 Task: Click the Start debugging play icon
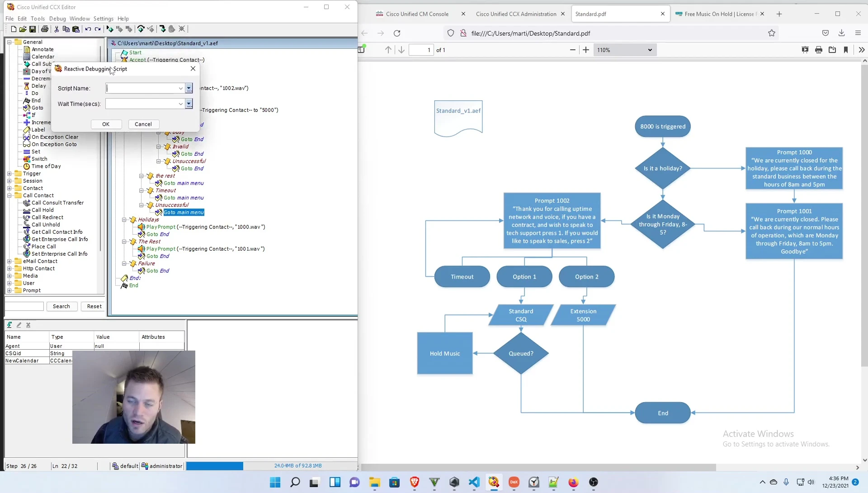click(110, 29)
